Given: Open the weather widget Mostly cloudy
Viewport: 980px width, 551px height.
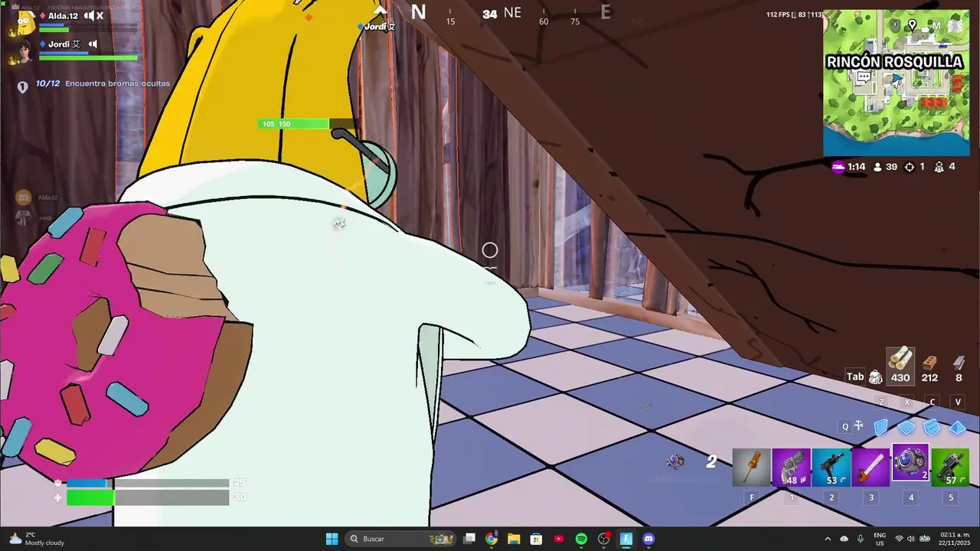Looking at the screenshot, I should click(x=36, y=539).
